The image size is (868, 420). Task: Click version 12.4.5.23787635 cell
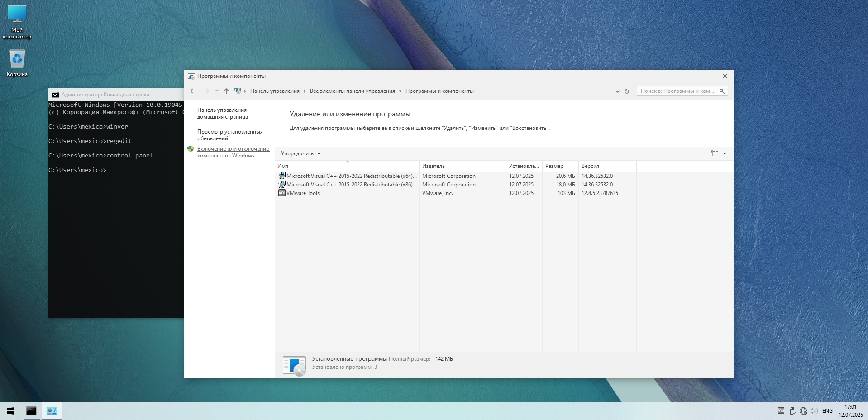click(600, 193)
